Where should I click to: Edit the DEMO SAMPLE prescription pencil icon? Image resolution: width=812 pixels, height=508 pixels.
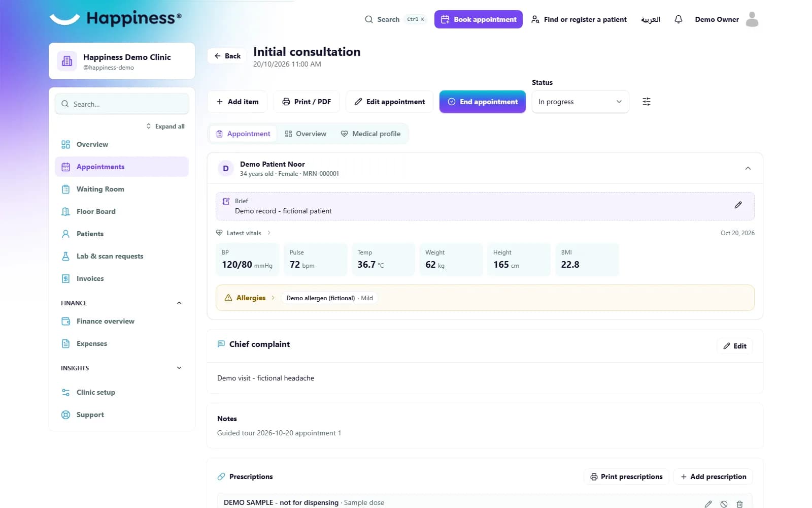point(708,504)
